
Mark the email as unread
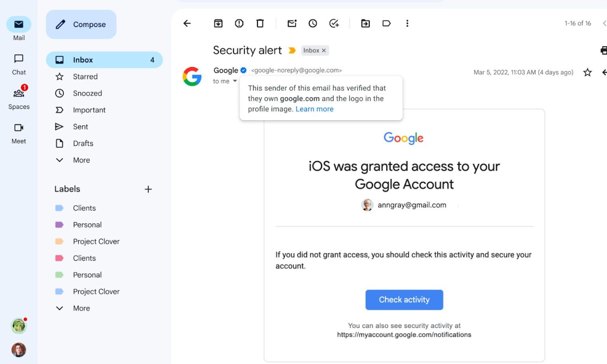tap(292, 23)
